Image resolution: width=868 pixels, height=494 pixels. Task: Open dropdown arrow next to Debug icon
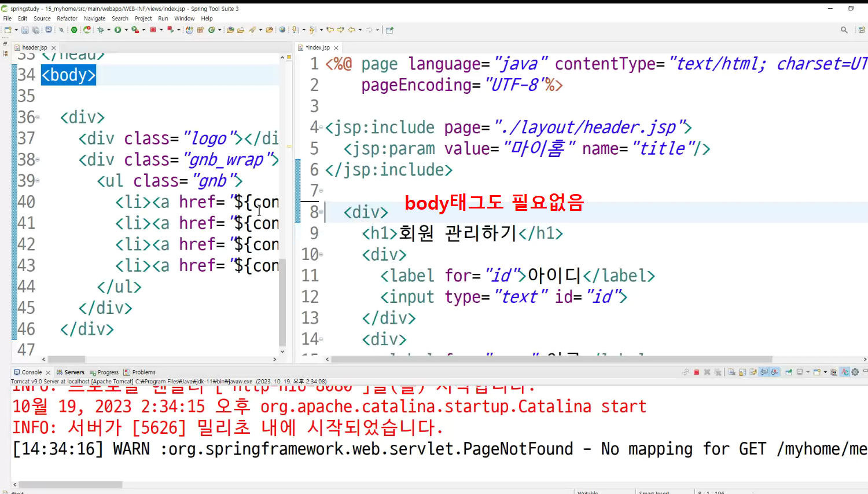pos(109,30)
